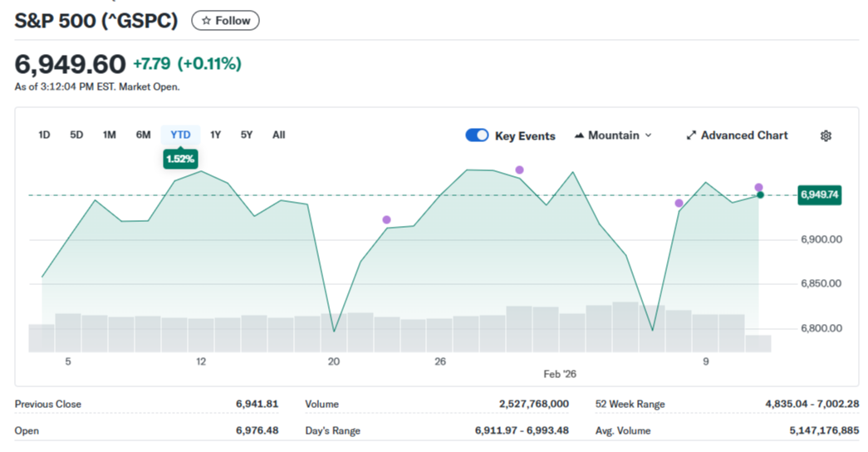Click the Advanced Chart expand arrows icon
This screenshot has width=868, height=452.
(x=691, y=135)
